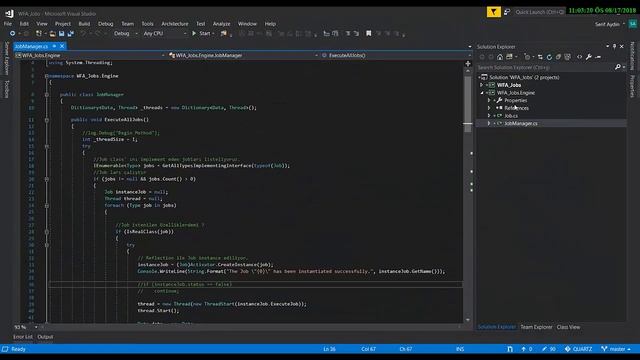Open the Architecture menu

(175, 24)
